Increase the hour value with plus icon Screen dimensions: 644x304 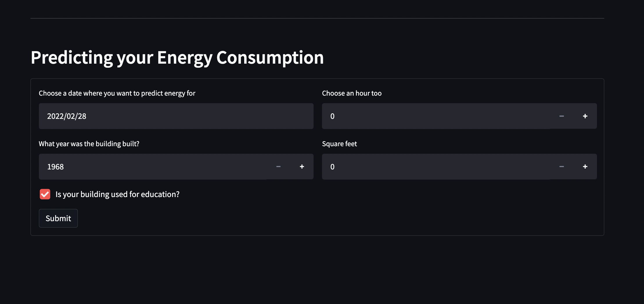(585, 116)
